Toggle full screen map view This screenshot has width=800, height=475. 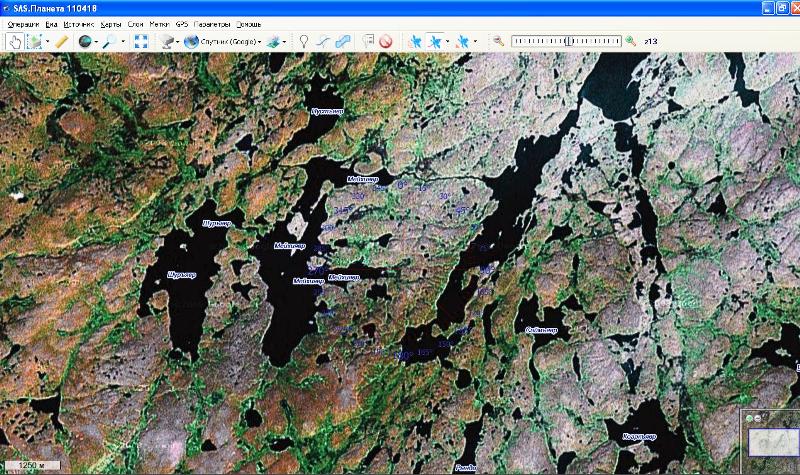click(x=140, y=41)
